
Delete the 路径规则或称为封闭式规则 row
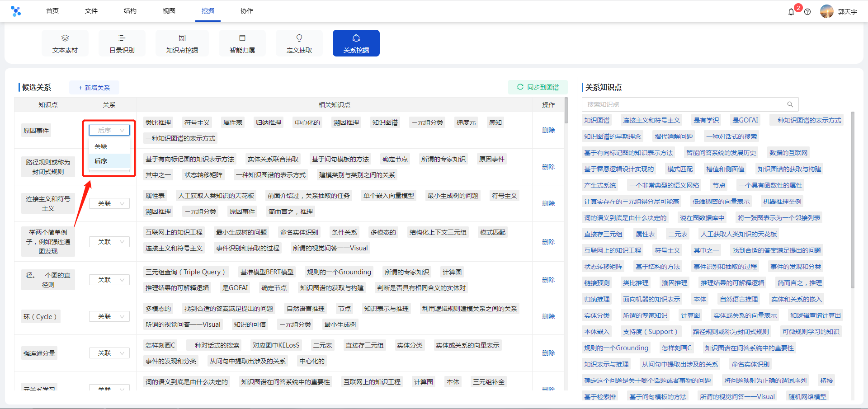point(548,167)
